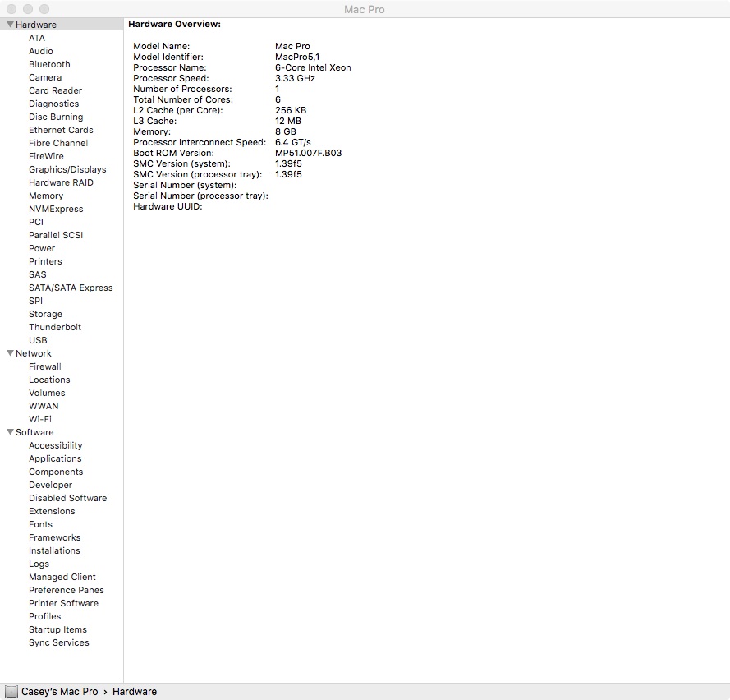Open SATA/SATA Express section
Screen dimensions: 730x700
pyautogui.click(x=71, y=288)
